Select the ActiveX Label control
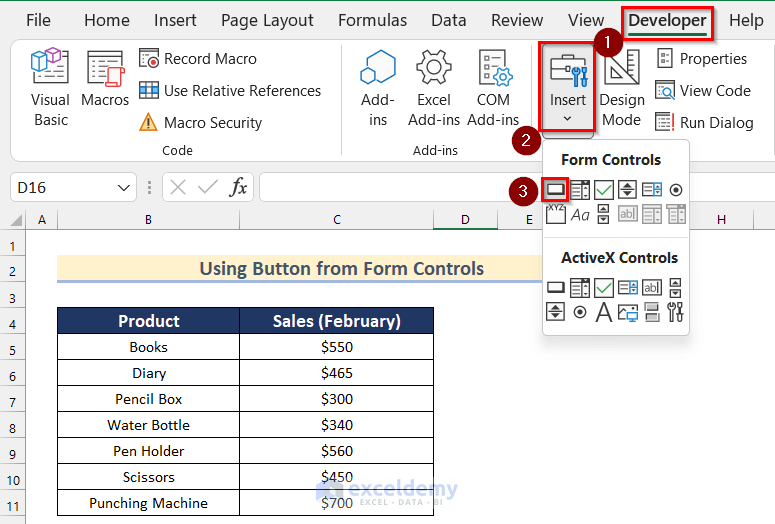 pos(604,312)
